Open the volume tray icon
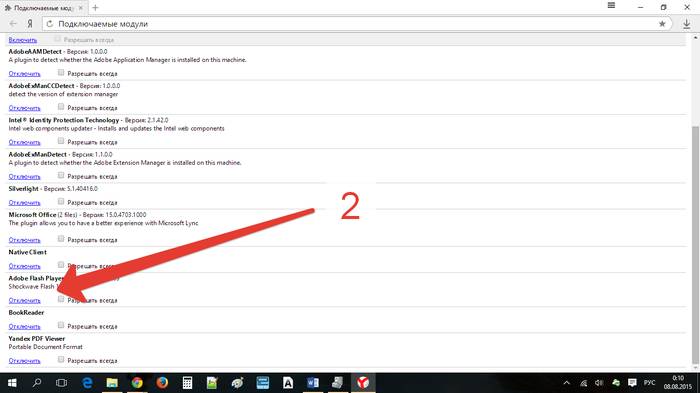The height and width of the screenshot is (393, 700). pyautogui.click(x=599, y=383)
